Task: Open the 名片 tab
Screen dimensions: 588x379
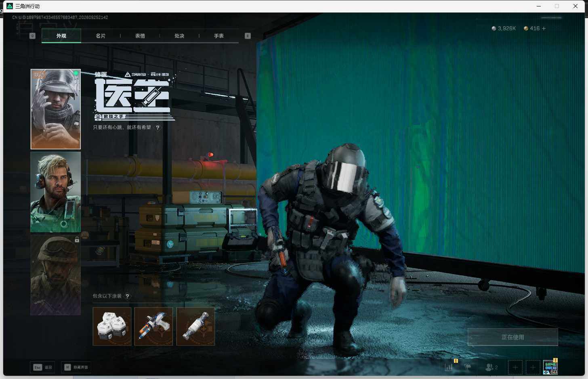Action: pos(101,36)
